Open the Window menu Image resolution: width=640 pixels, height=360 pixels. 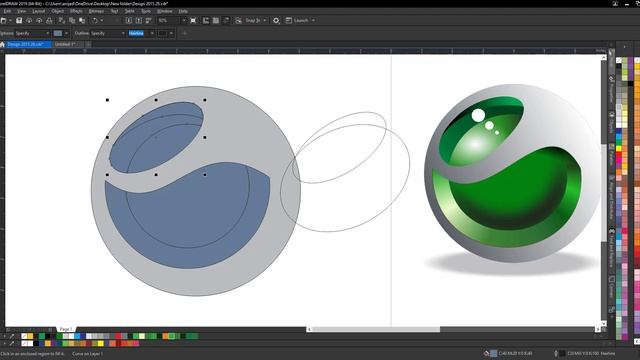point(164,11)
